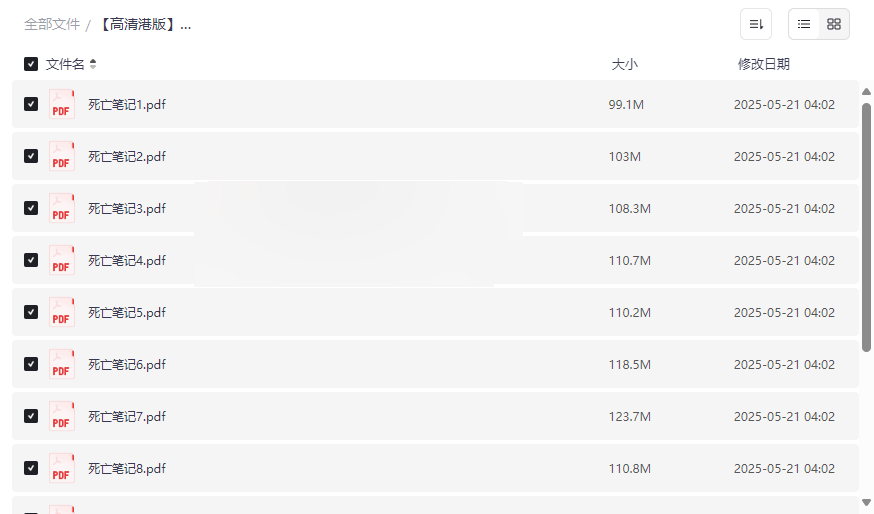Uncheck the checkbox for 死亡笔记2.pdf
The height and width of the screenshot is (514, 874).
[x=31, y=156]
